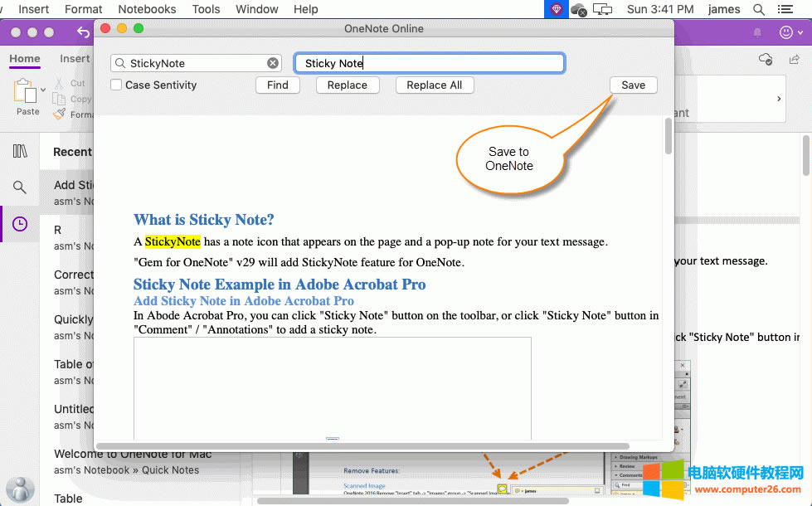This screenshot has width=812, height=506.
Task: Open the Gem diamond menu bar icon
Action: coord(556,9)
